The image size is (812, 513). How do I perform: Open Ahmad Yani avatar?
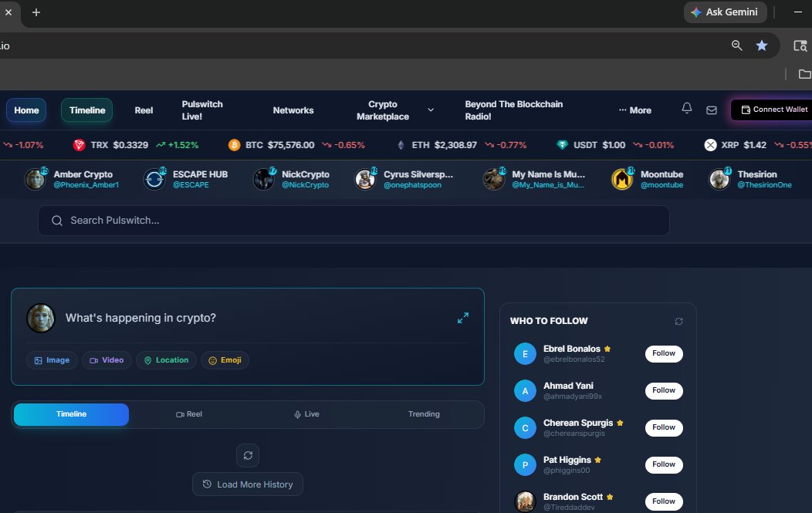point(525,391)
